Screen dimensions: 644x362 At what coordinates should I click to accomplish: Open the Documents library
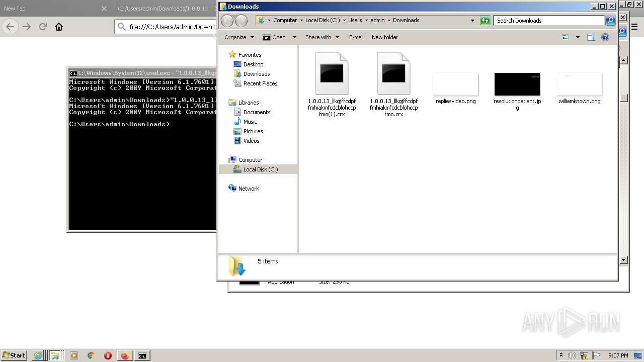[x=257, y=112]
